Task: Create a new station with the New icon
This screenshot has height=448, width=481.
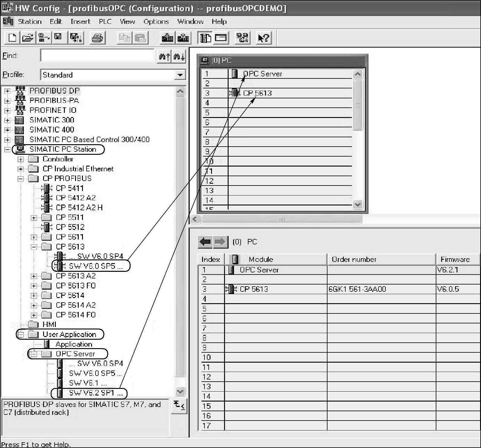Action: pyautogui.click(x=13, y=38)
